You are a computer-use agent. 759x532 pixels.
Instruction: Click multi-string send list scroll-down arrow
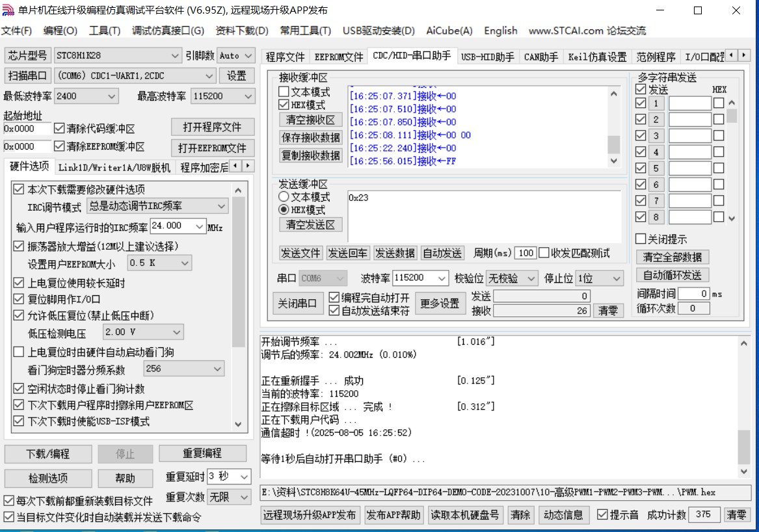tap(732, 219)
